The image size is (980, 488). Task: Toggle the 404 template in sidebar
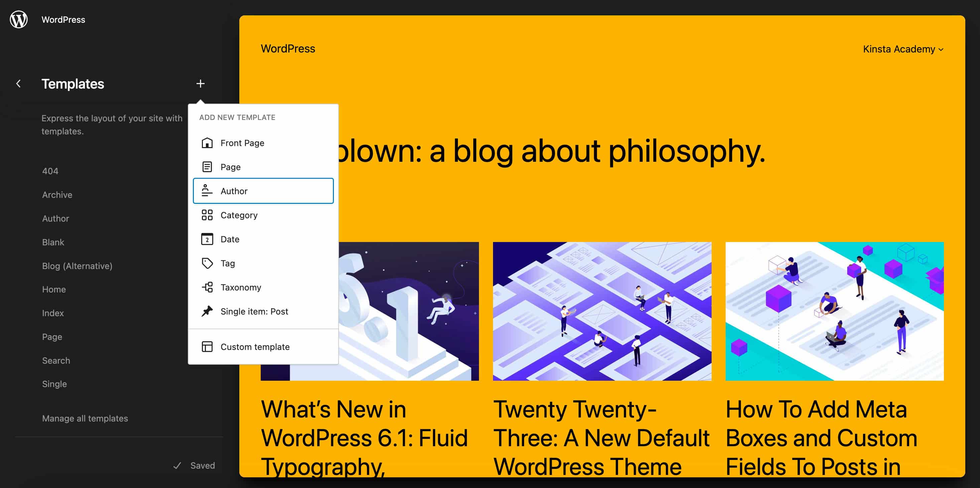coord(50,170)
